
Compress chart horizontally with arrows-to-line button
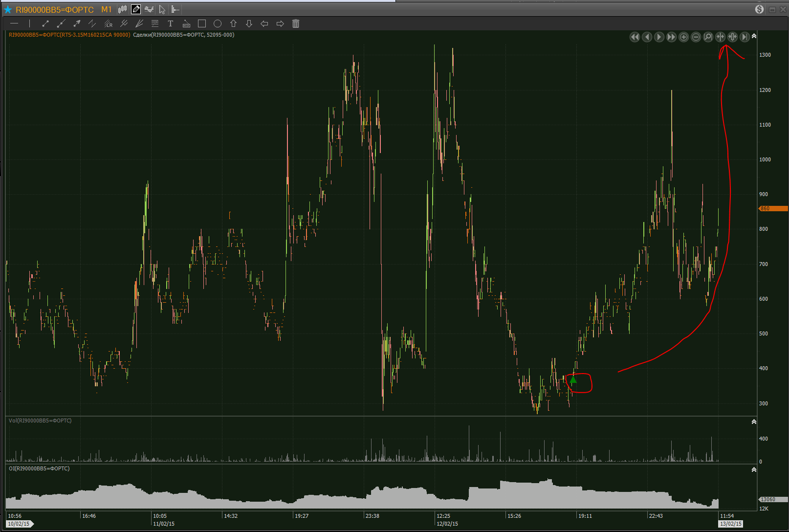(720, 37)
